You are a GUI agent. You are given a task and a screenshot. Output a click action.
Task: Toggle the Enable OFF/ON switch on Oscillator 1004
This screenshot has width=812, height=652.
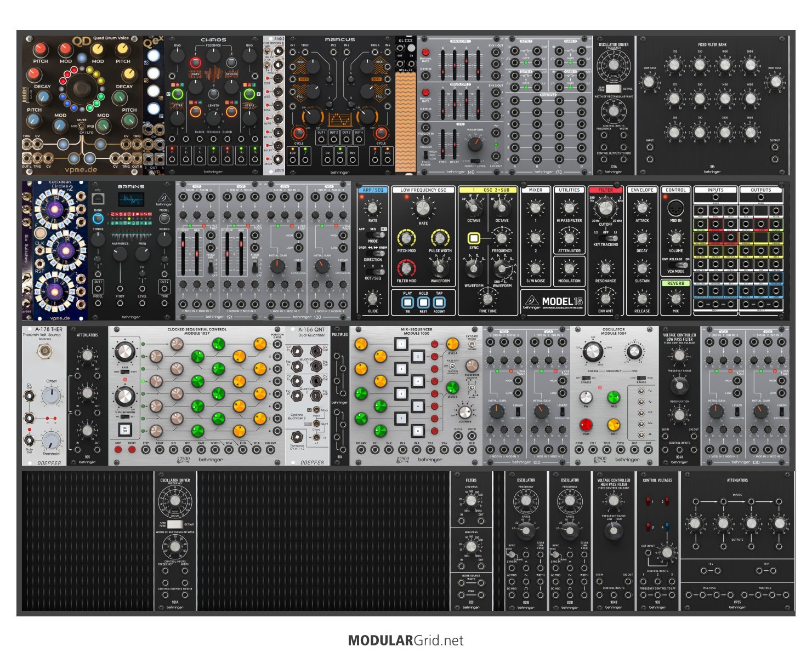586,378
